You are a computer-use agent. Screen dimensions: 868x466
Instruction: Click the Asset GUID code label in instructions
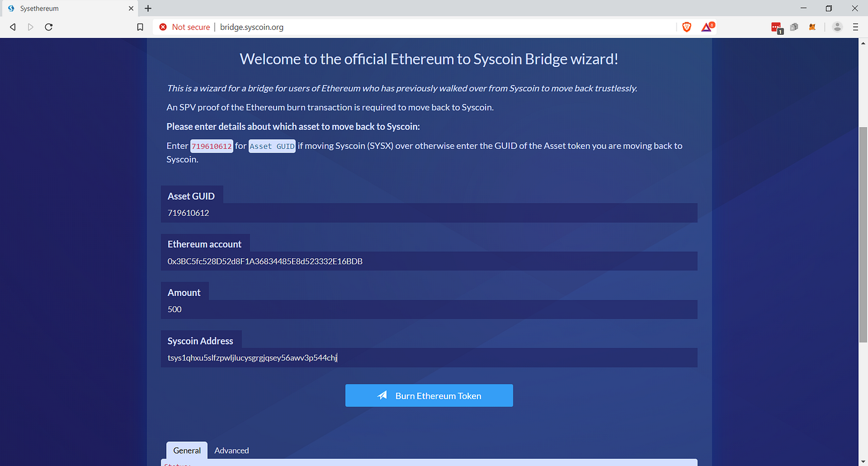point(272,146)
